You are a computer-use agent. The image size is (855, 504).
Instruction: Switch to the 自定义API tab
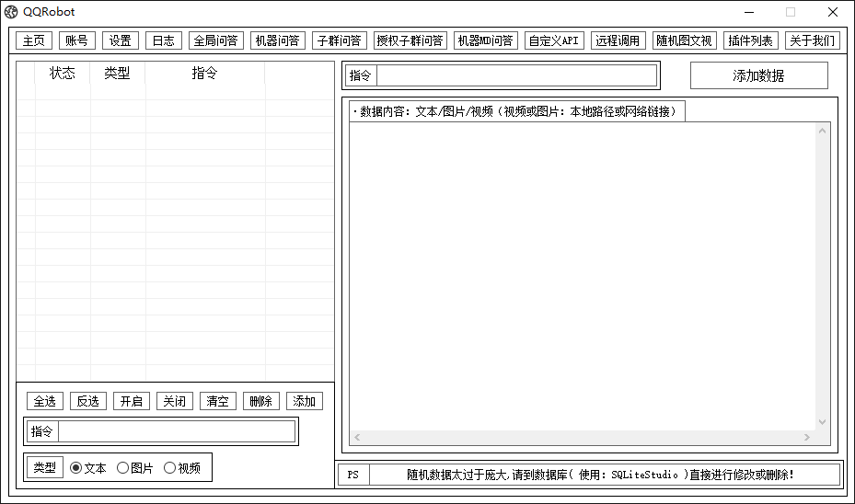pos(554,40)
